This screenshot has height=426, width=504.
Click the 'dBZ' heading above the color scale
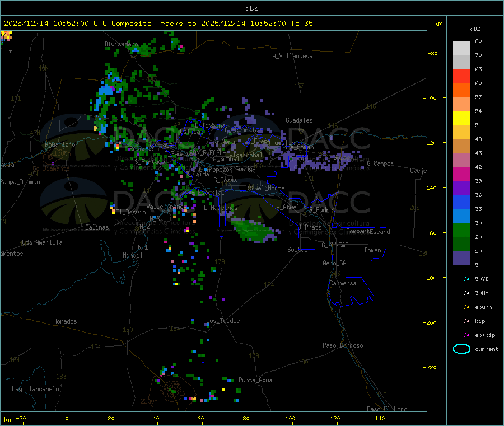point(475,29)
